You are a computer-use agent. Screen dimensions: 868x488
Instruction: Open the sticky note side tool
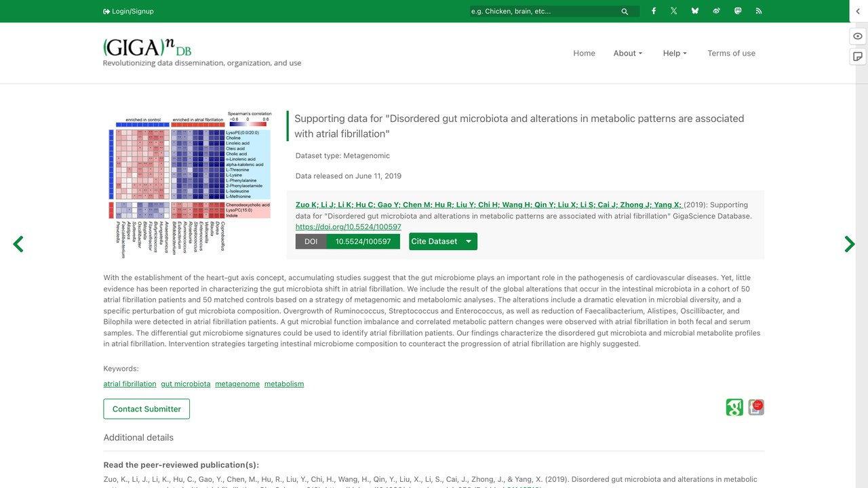858,56
